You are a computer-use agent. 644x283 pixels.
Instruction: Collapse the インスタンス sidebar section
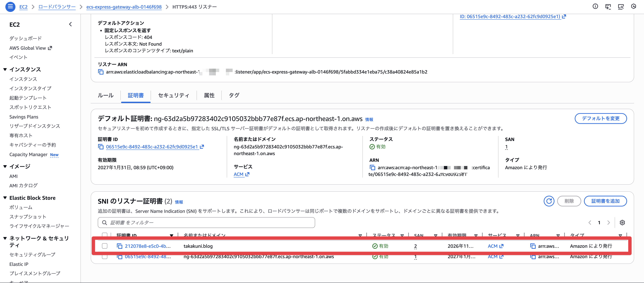5,69
